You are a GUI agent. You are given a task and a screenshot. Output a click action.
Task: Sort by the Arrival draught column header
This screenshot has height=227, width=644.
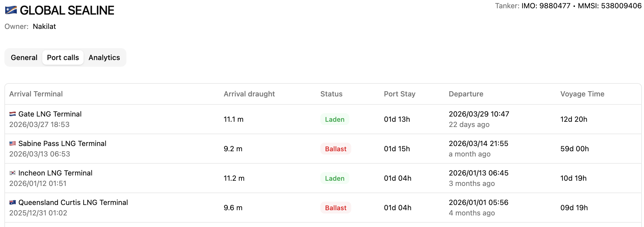(x=249, y=94)
